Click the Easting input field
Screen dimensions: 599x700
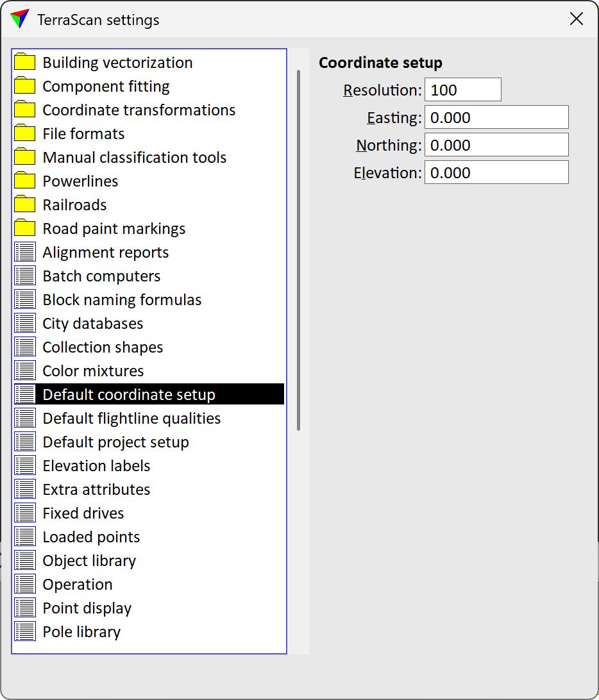pyautogui.click(x=496, y=117)
